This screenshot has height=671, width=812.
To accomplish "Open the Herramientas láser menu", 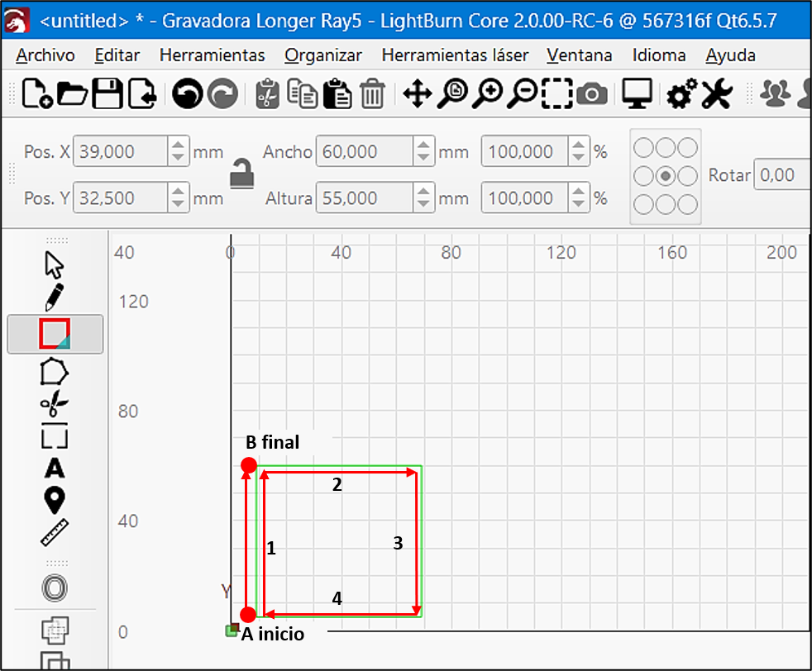I will pos(455,55).
